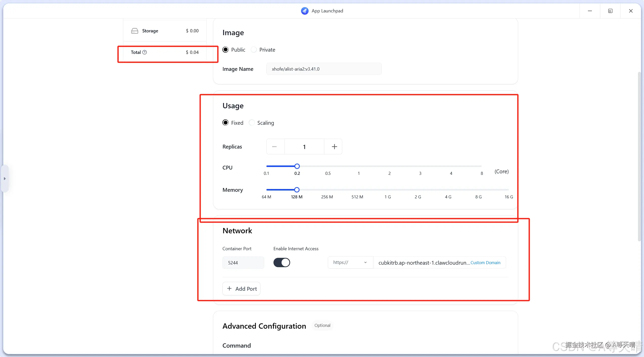Screen dimensions: 644x357
Task: Maximize the App Launchpad window
Action: point(610,11)
